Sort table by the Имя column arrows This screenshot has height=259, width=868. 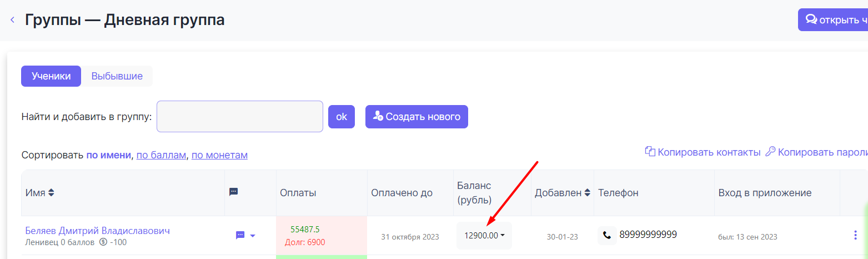click(52, 193)
